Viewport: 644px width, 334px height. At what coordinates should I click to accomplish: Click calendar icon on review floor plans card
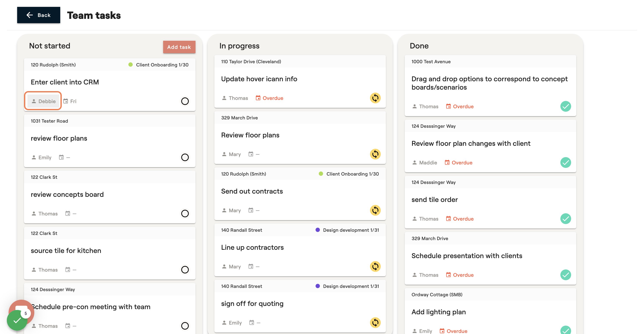pyautogui.click(x=61, y=157)
